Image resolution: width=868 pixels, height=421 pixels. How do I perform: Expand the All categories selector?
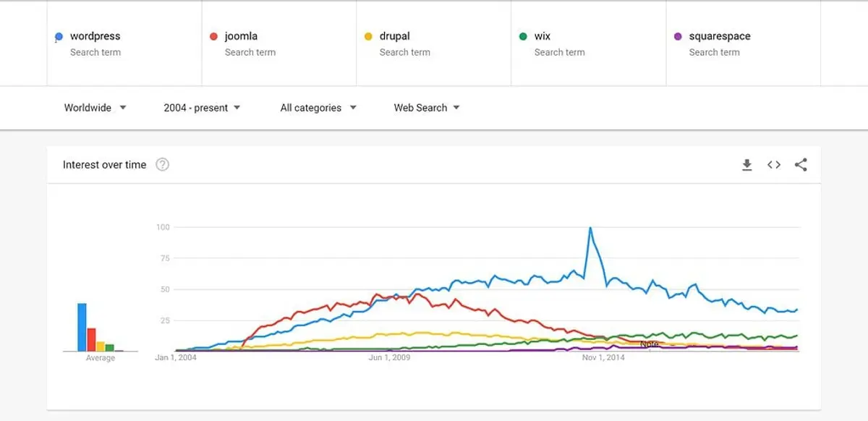(x=315, y=107)
